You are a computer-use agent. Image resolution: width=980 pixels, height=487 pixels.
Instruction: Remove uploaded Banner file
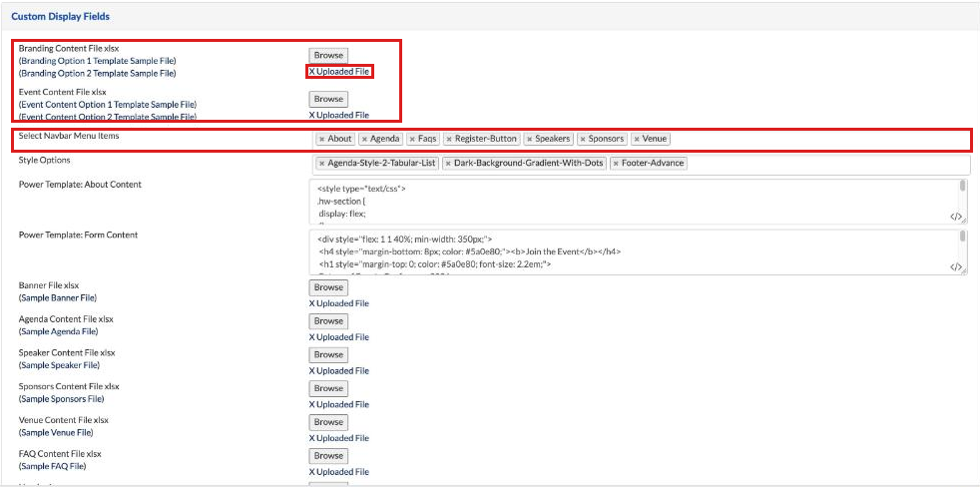click(312, 303)
